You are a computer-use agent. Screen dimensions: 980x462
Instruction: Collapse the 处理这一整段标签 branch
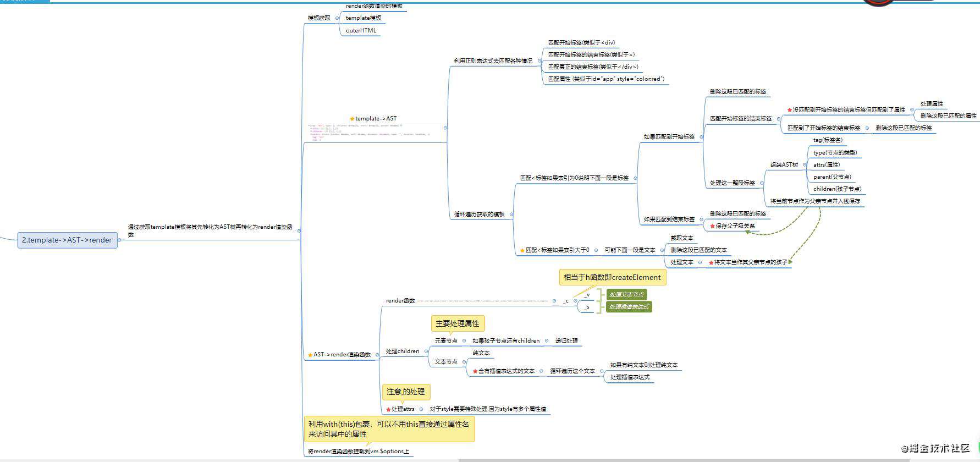tap(762, 183)
